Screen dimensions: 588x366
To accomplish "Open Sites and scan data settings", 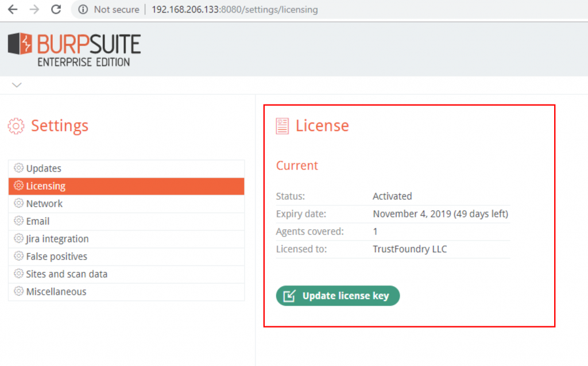I will pyautogui.click(x=67, y=274).
